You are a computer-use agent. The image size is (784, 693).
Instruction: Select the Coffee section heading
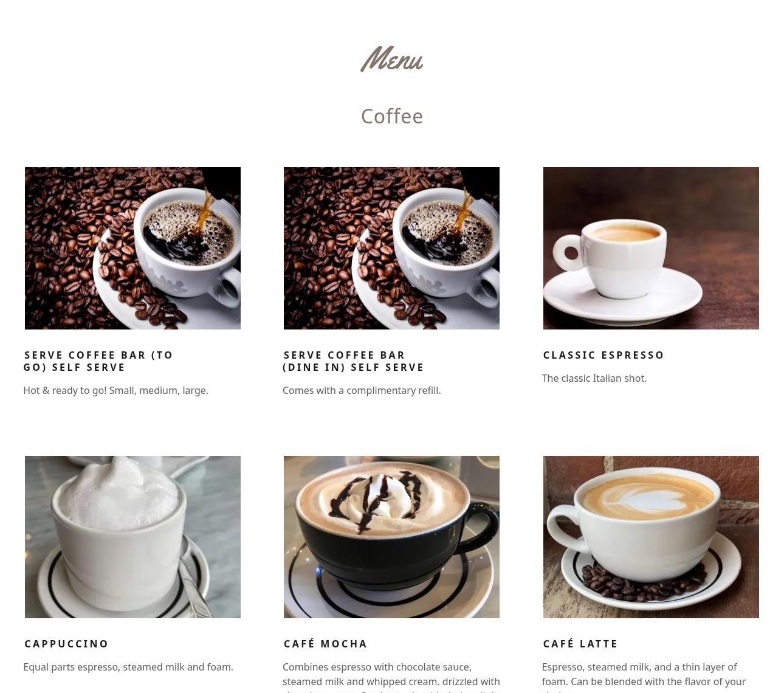pos(392,116)
